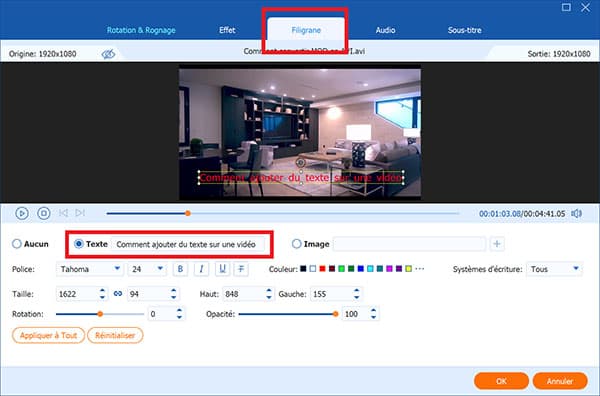The height and width of the screenshot is (396, 600).
Task: Open Systèmes d'écriture Tous dropdown
Action: [554, 269]
